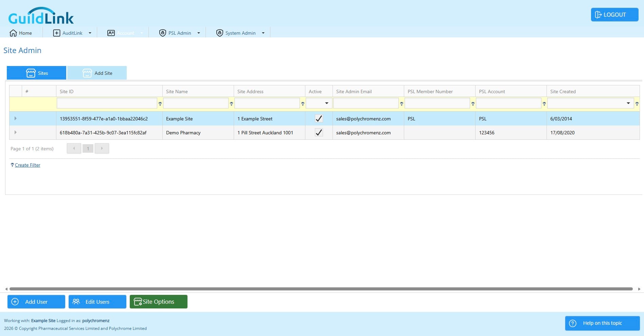Toggle Active checkbox for Demo Pharmacy
This screenshot has width=644, height=336.
tap(319, 133)
